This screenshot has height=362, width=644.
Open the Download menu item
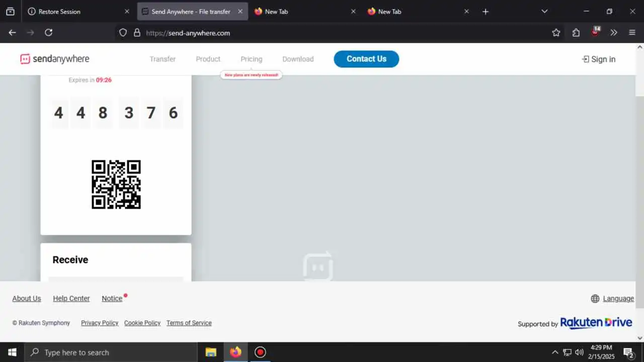298,59
